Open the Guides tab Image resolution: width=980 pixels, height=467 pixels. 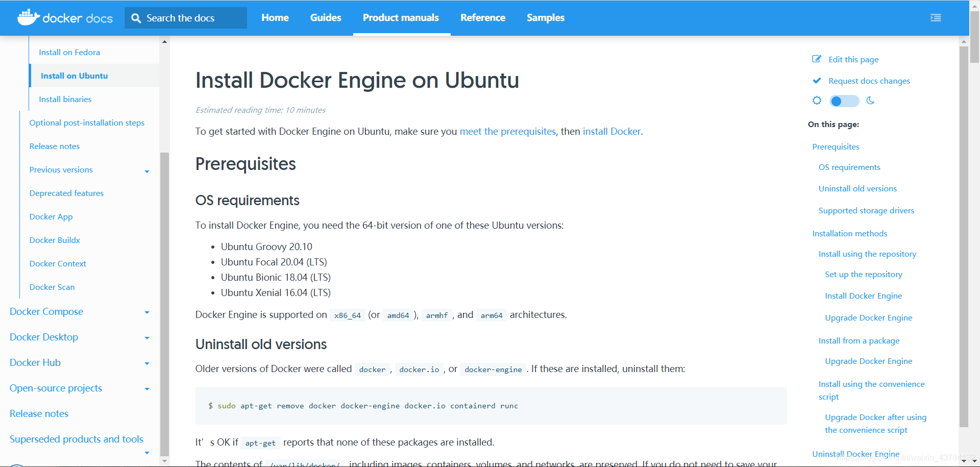[326, 18]
